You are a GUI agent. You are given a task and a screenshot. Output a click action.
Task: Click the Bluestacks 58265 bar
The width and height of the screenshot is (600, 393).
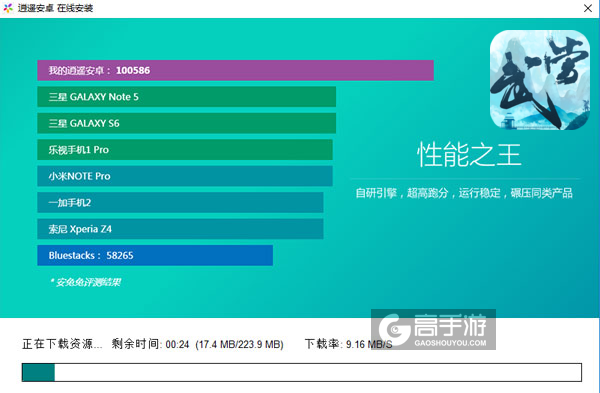click(155, 255)
